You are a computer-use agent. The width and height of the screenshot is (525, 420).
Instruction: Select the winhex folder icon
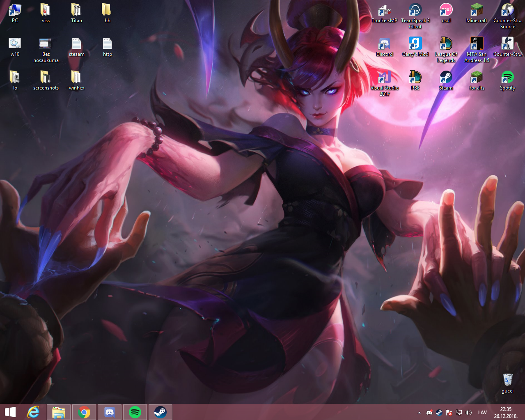tap(76, 80)
